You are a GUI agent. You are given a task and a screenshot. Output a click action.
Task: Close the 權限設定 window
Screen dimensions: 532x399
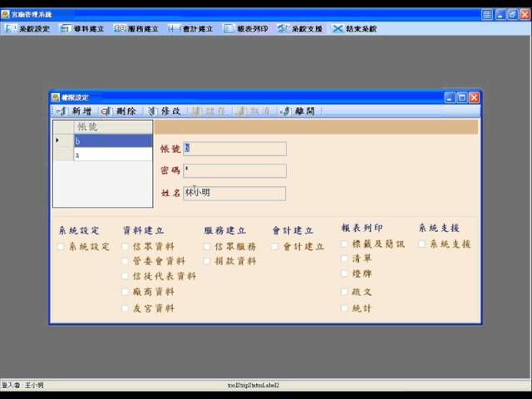[x=475, y=98]
